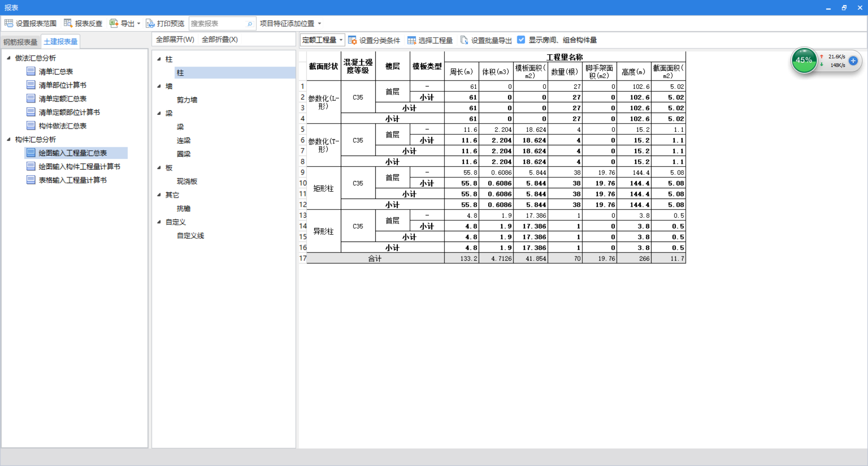Click the 选择工程量 icon
Screen dimensions: 868x466
coord(411,40)
